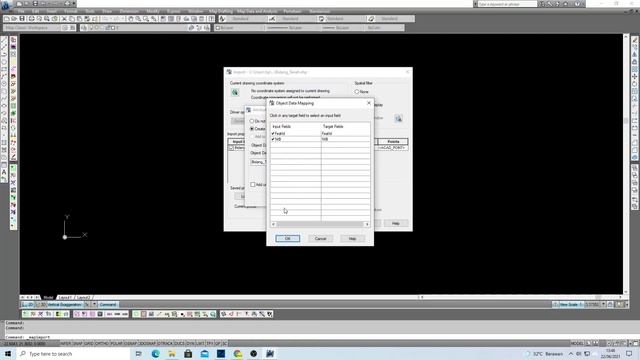Click the Help question-mark toolbar icon

[x=211, y=19]
